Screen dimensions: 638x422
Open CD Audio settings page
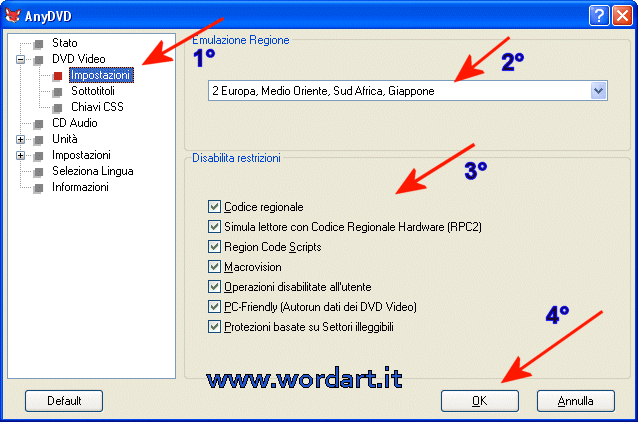(x=74, y=123)
